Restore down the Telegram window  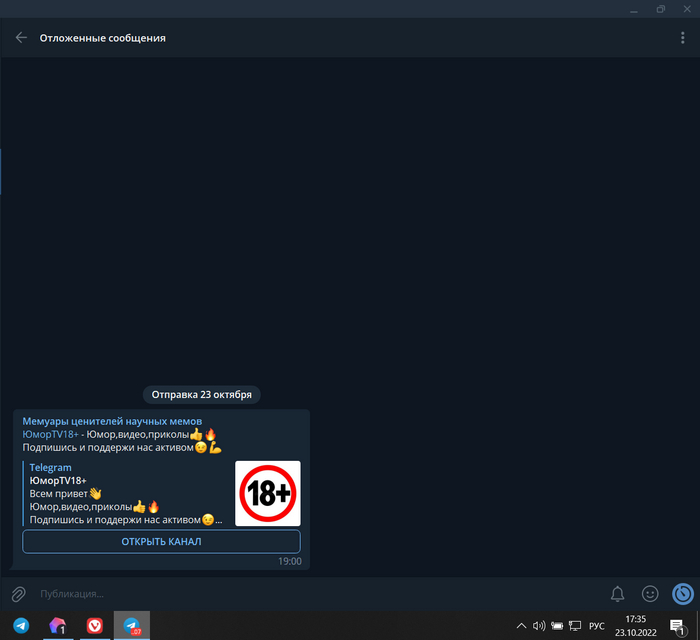click(x=661, y=9)
